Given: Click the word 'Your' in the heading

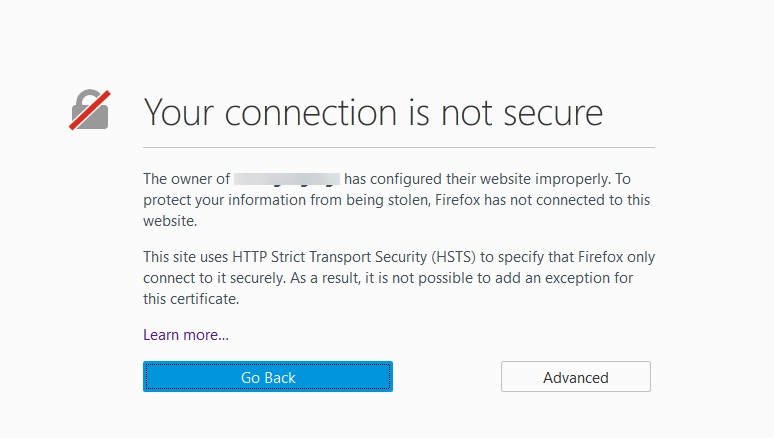Looking at the screenshot, I should click(x=179, y=113).
